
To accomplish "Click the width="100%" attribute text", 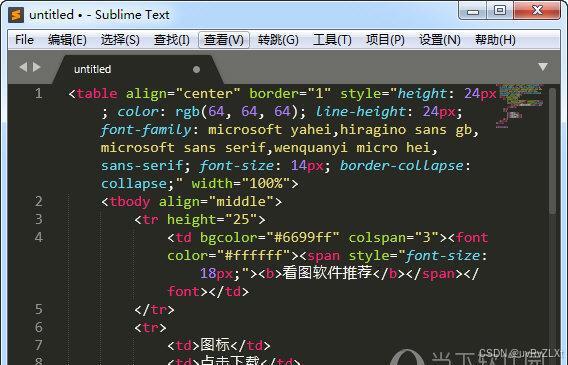I will tap(241, 184).
